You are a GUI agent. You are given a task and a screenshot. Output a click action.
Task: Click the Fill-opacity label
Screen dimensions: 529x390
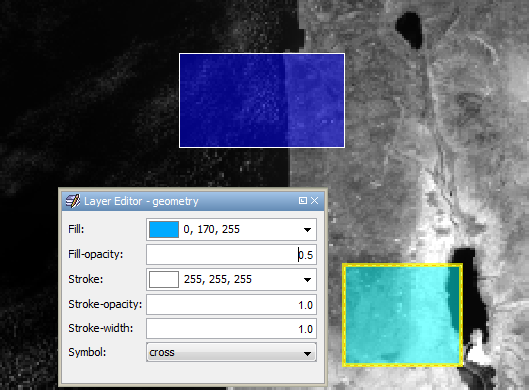[95, 254]
